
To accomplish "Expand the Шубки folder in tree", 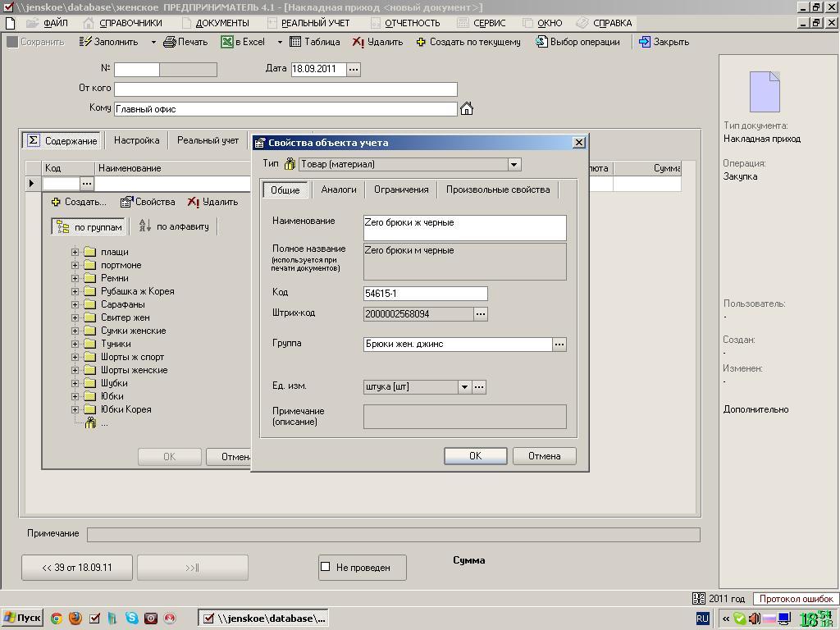I will 75,383.
